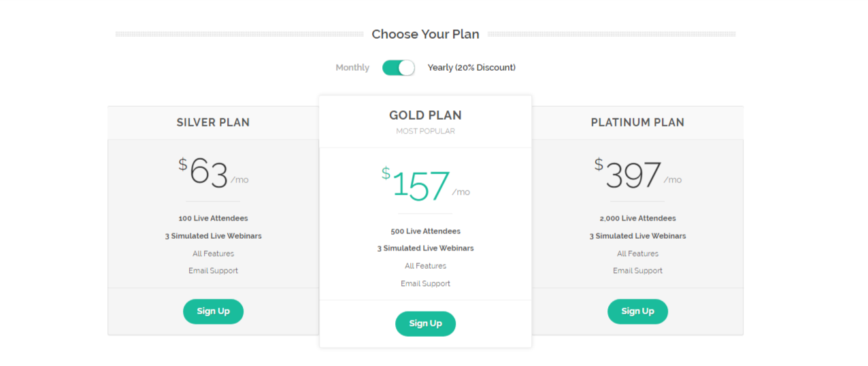868x366 pixels.
Task: Click the $397 per month price
Action: (x=637, y=173)
